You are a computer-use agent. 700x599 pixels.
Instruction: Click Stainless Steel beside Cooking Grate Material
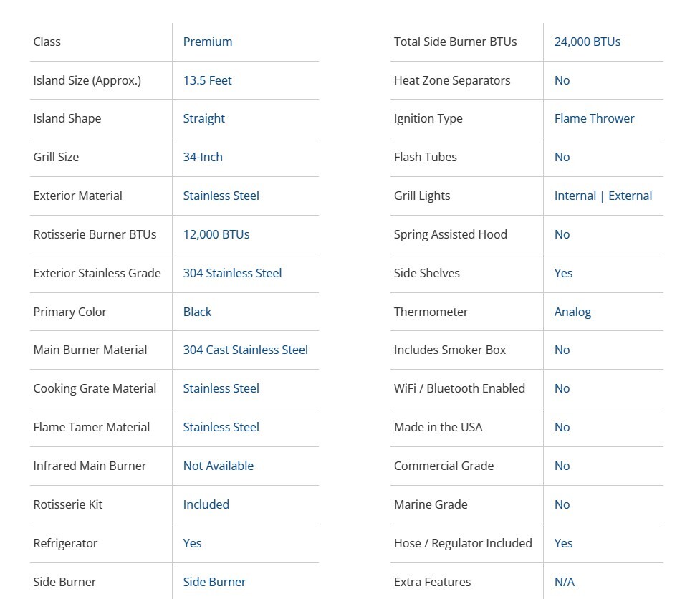point(221,388)
